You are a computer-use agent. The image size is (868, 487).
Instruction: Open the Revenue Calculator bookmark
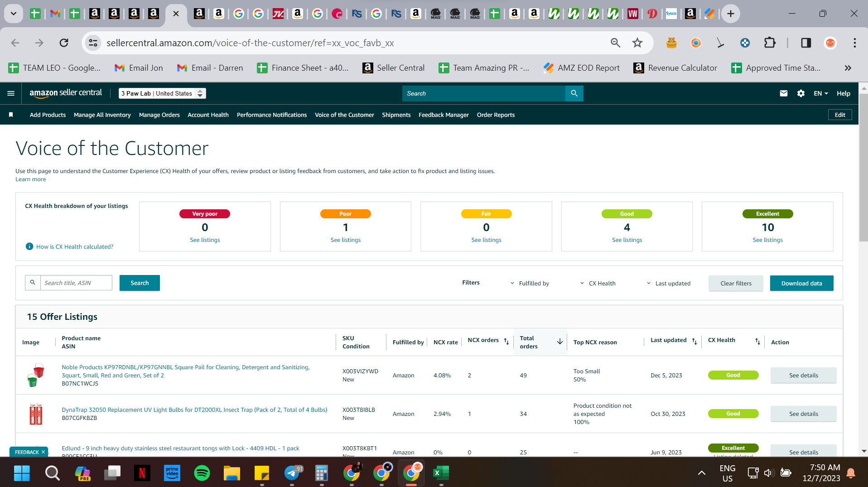click(675, 68)
